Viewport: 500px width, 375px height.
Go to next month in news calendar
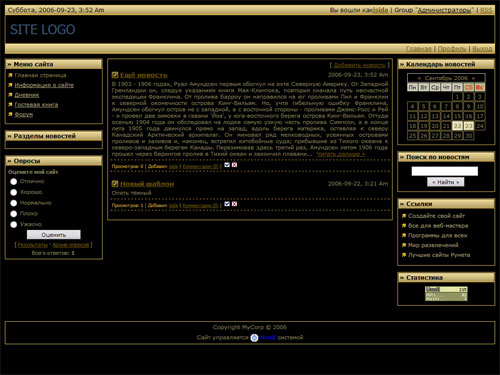pyautogui.click(x=473, y=78)
